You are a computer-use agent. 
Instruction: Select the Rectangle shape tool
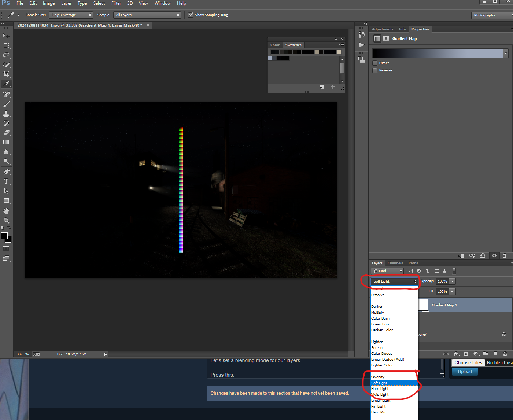[x=6, y=200]
